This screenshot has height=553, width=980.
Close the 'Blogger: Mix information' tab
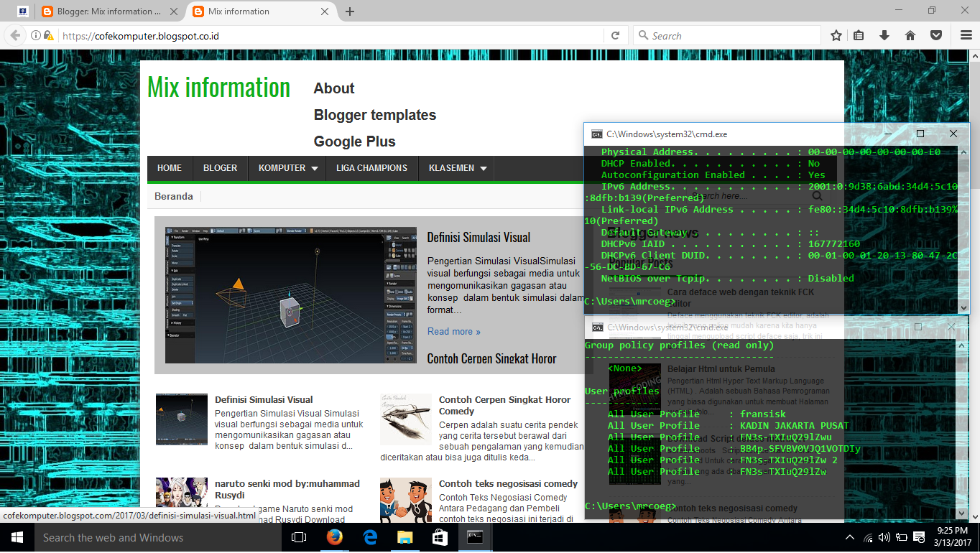(x=175, y=11)
